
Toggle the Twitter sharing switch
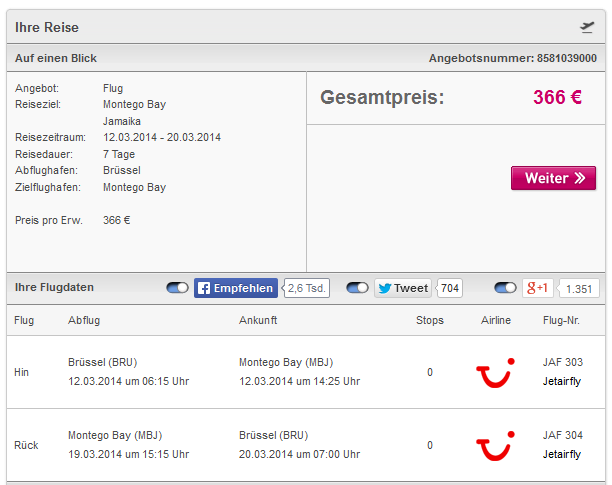coord(357,288)
